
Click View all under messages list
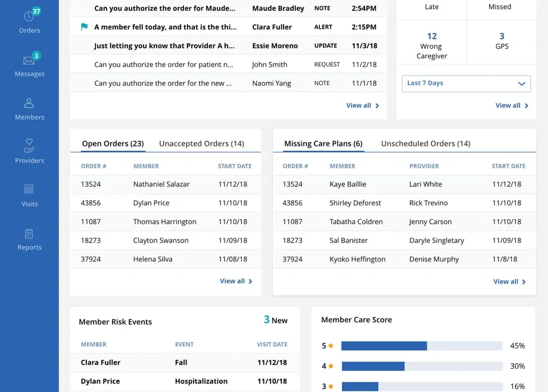(362, 105)
